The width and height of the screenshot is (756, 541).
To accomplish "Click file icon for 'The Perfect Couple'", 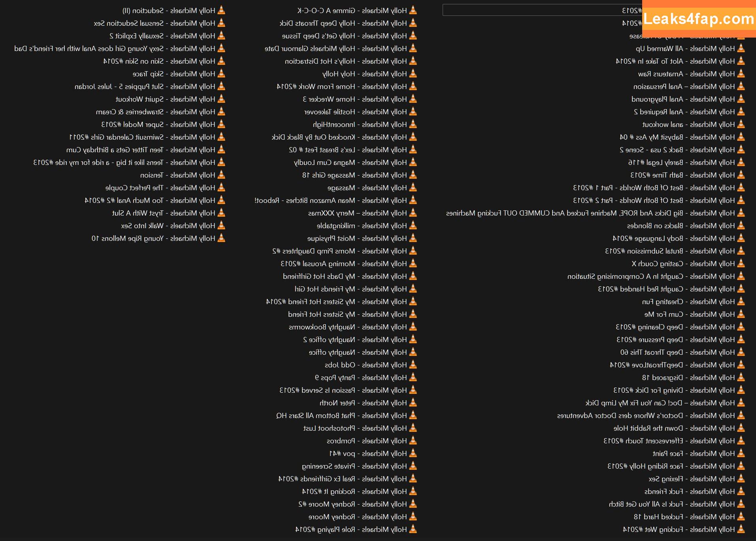I will tap(222, 187).
